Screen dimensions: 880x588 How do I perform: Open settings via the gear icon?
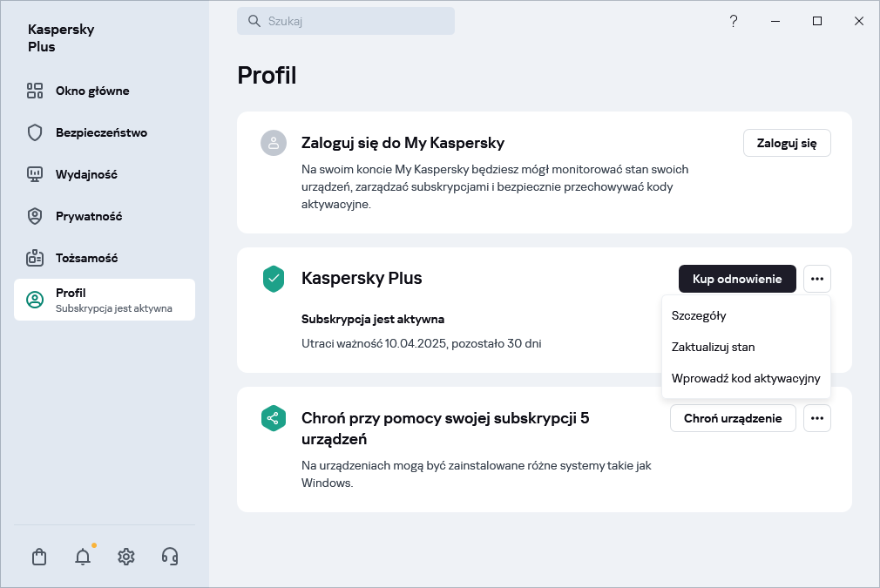tap(126, 557)
